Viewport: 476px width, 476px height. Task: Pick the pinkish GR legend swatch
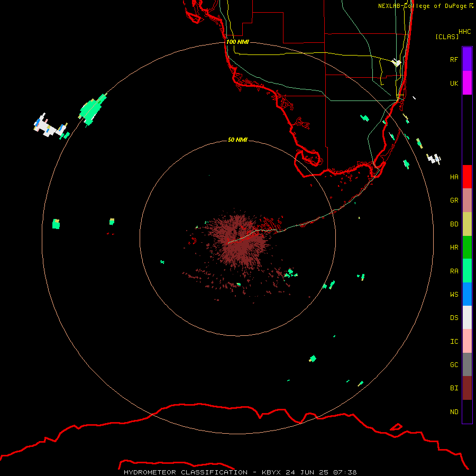pos(467,200)
